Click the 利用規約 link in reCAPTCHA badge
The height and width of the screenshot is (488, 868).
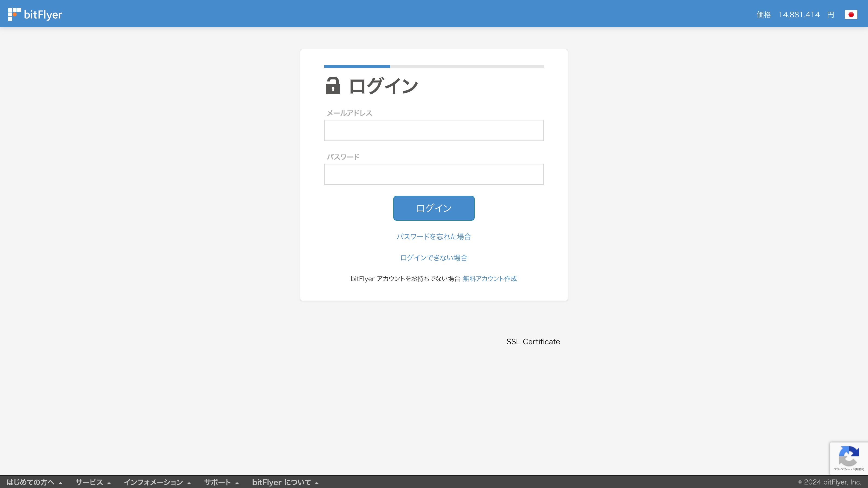[x=858, y=469]
